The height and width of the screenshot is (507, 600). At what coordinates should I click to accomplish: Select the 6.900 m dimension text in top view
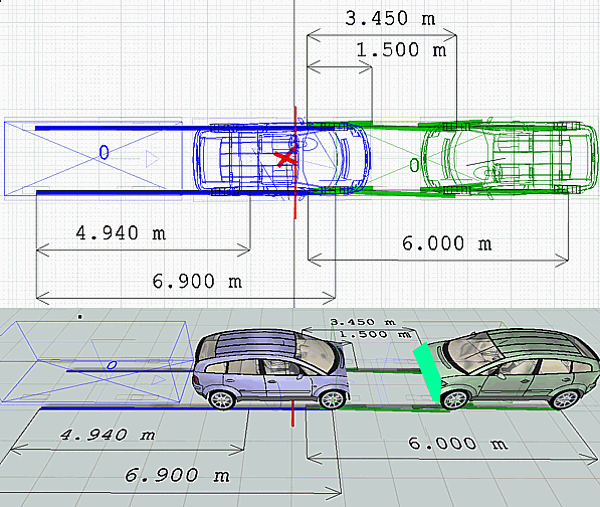click(185, 281)
